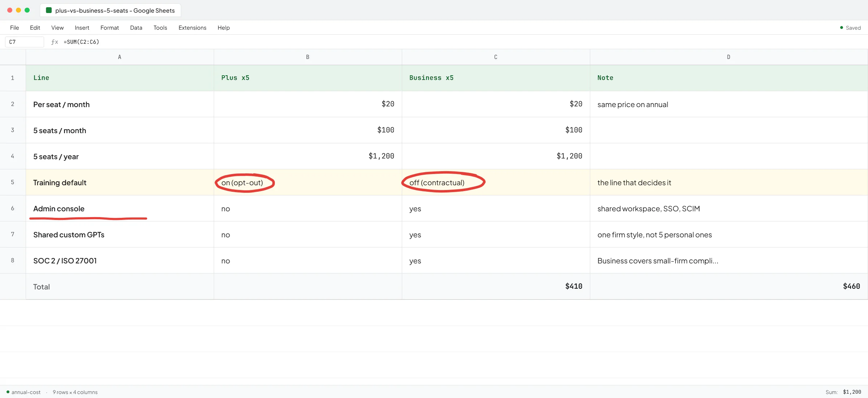This screenshot has height=398, width=868.
Task: Select row 6 header number
Action: coord(13,208)
